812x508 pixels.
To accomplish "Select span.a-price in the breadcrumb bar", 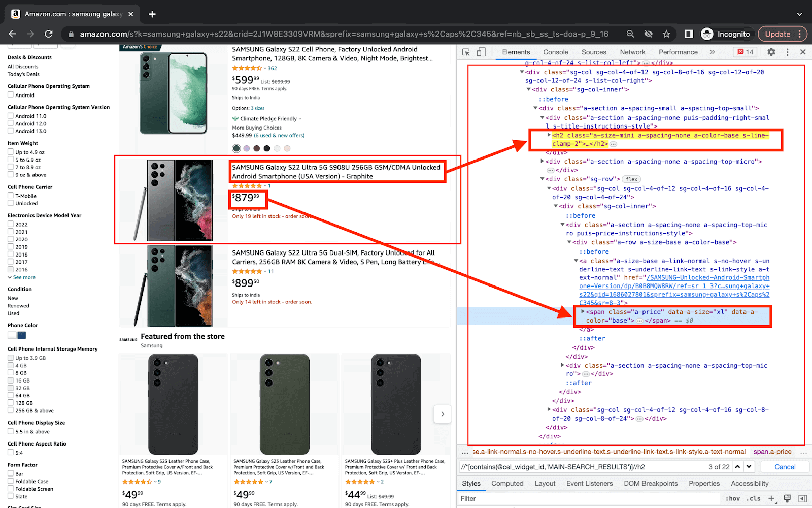I will click(772, 451).
